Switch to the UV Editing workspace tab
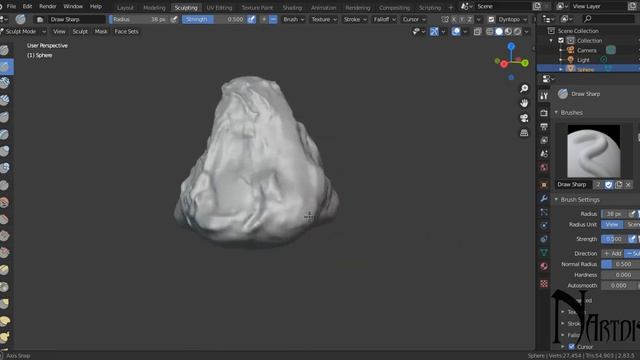640x360 pixels. pyautogui.click(x=219, y=7)
